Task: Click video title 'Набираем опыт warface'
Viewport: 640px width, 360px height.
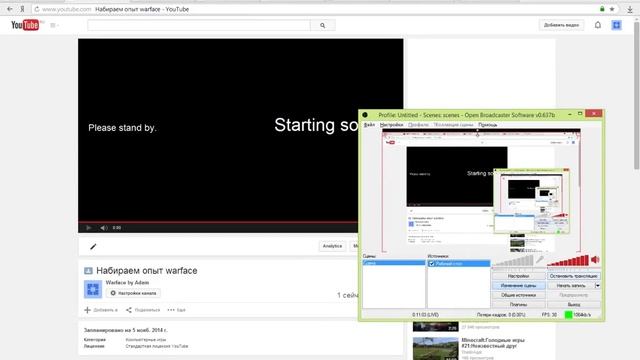Action: tap(147, 271)
